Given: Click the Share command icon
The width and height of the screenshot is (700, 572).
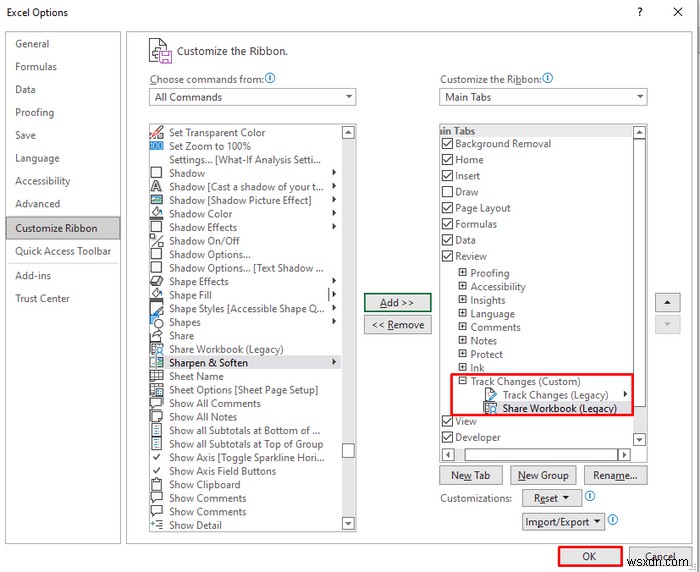Looking at the screenshot, I should point(157,335).
